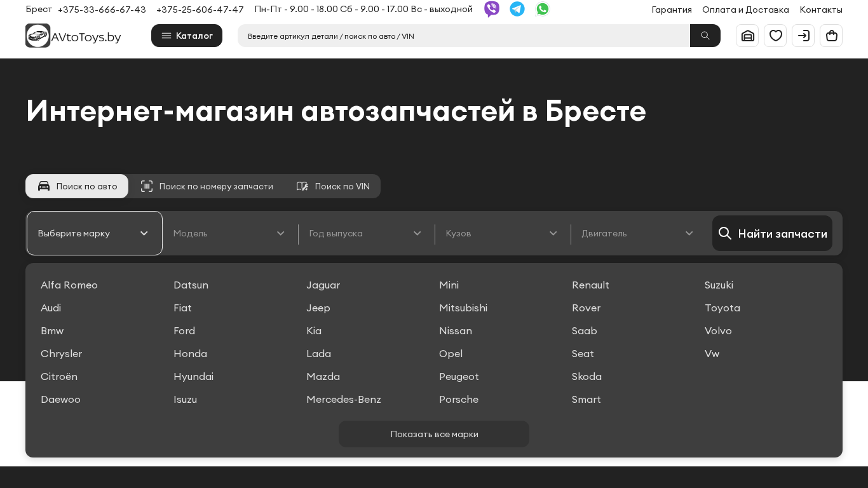Screen dimensions: 868x488
Task: Pick the Mini brand
Action: click(x=449, y=285)
